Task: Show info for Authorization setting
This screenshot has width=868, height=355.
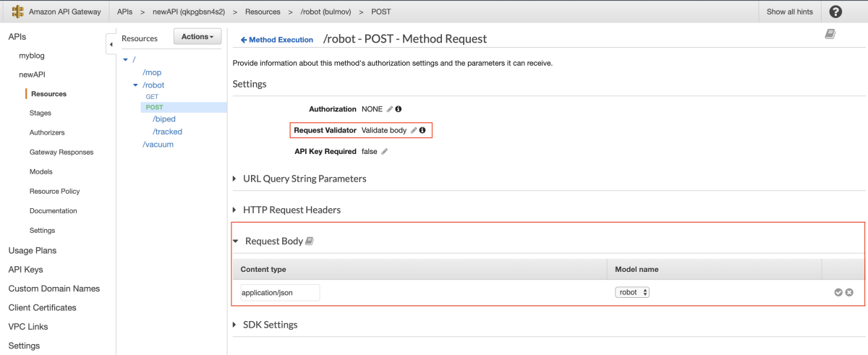Action: 398,109
